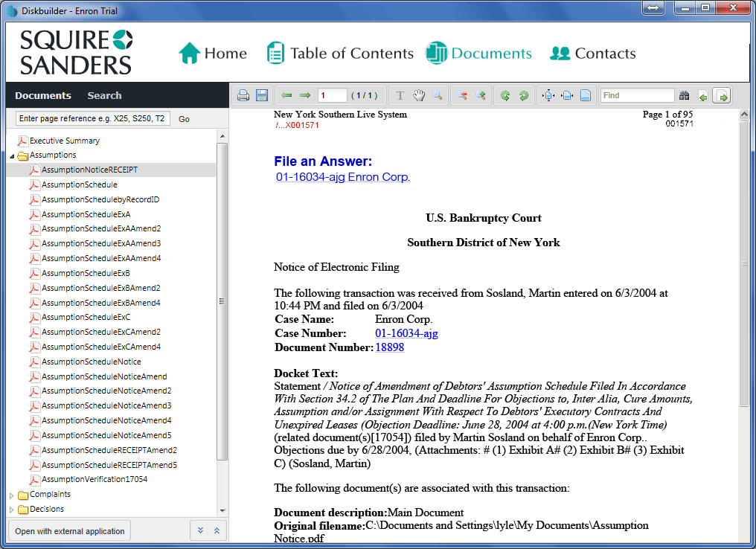756x549 pixels.
Task: Fit the page to window width
Action: click(x=568, y=95)
